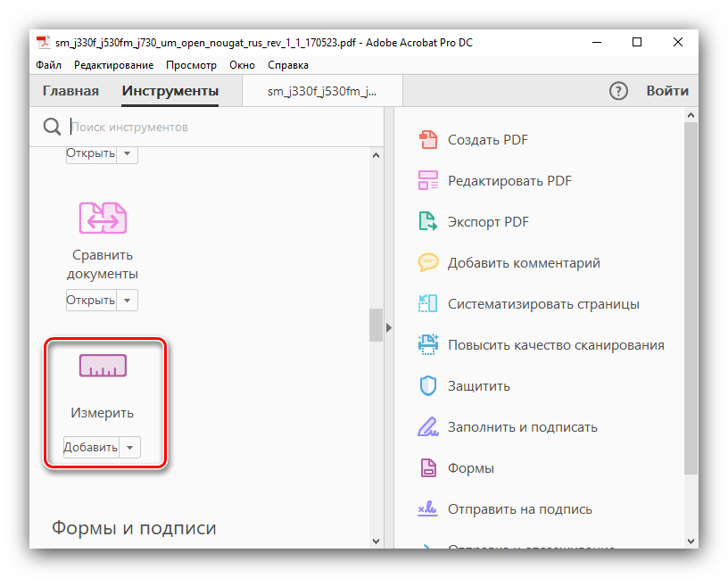Open the help question mark icon
The width and height of the screenshot is (728, 578).
point(618,91)
